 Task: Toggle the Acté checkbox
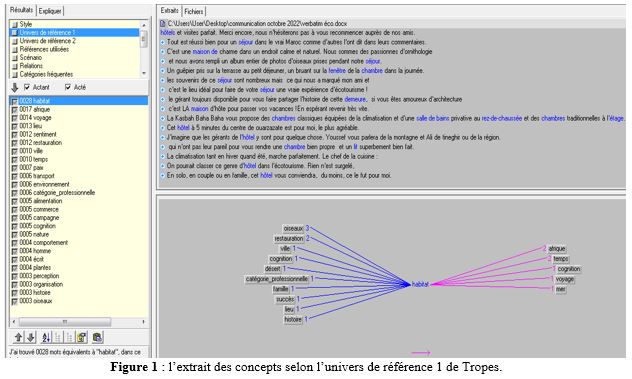[68, 87]
